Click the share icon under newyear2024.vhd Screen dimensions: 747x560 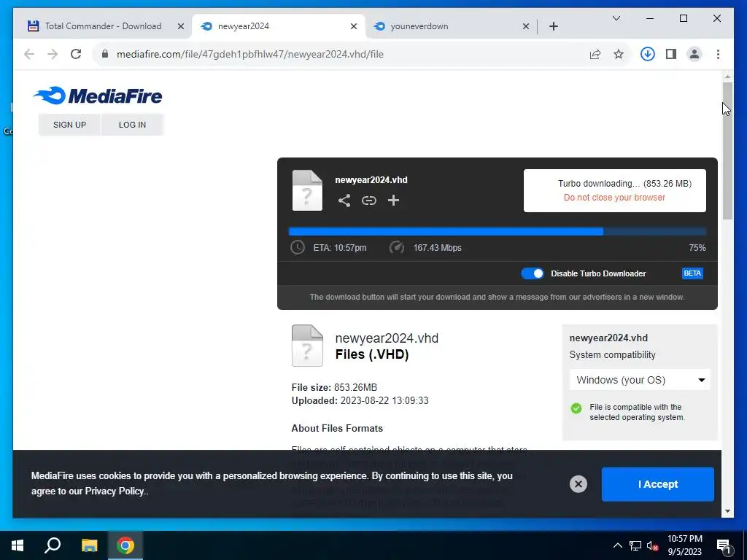[344, 201]
